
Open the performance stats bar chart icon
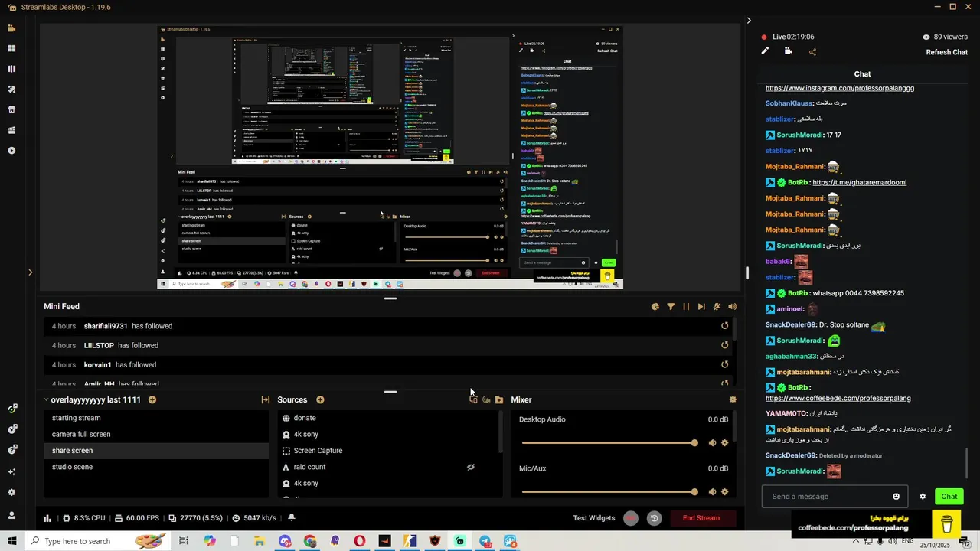(47, 518)
